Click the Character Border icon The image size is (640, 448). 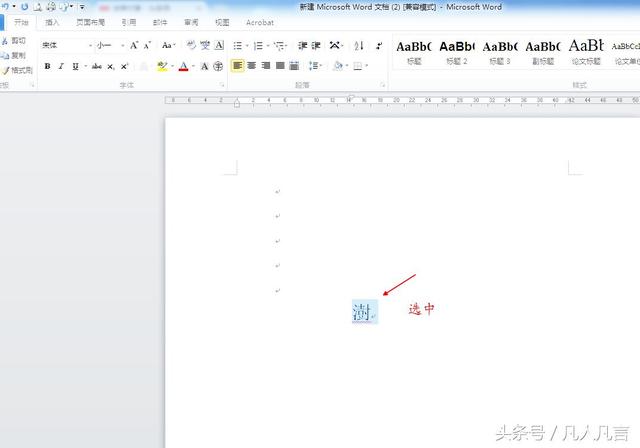219,45
